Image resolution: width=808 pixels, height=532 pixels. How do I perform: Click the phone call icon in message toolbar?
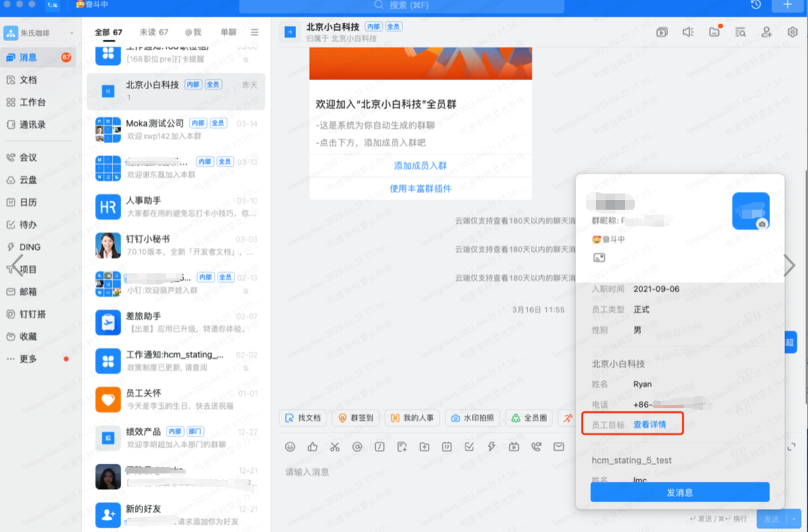pos(536,447)
